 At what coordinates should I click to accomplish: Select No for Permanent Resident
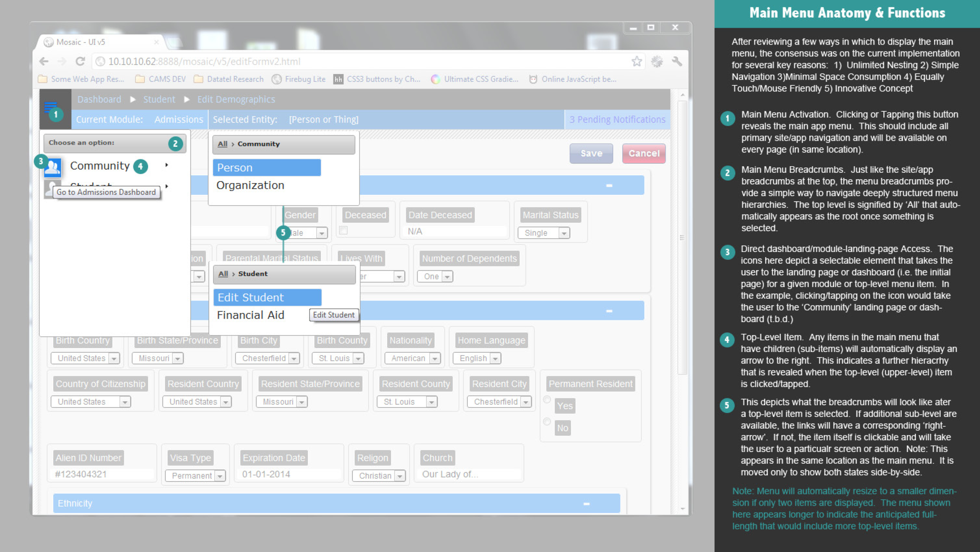tap(547, 422)
